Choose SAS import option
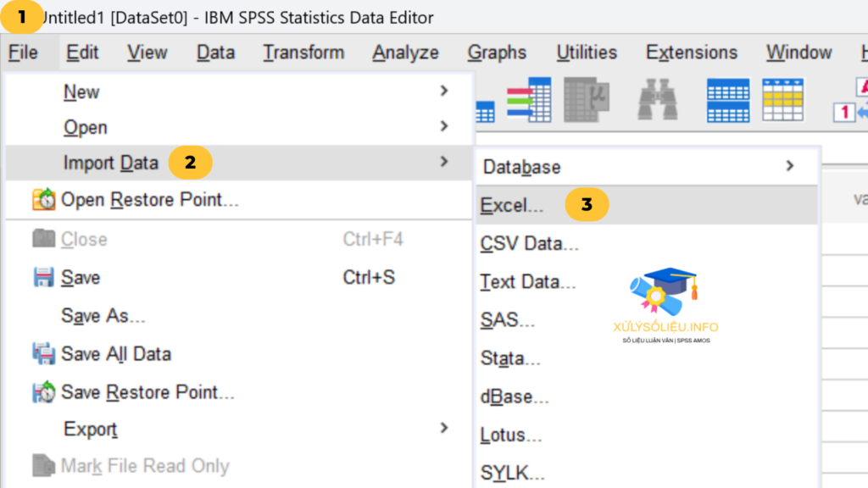Viewport: 868px width, 488px height. (647, 319)
